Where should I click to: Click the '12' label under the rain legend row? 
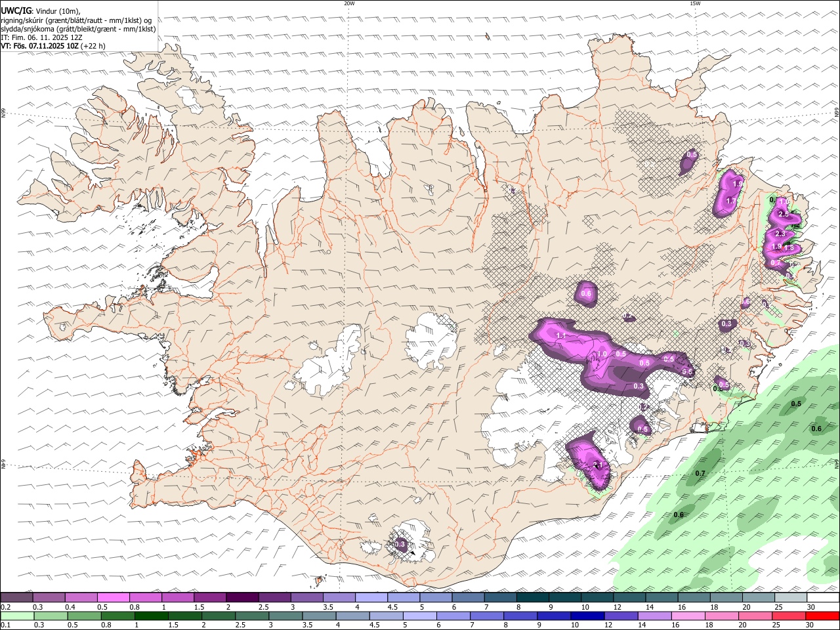pos(609,625)
